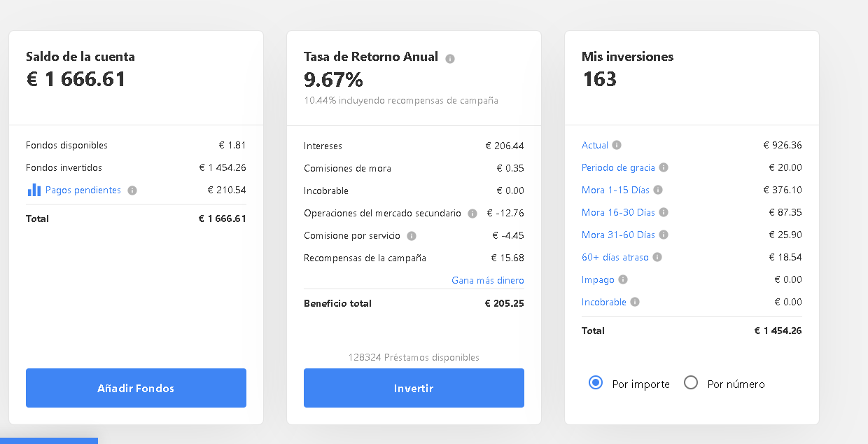Click the € 210.54 pending payments value
The height and width of the screenshot is (444, 868).
coord(227,190)
